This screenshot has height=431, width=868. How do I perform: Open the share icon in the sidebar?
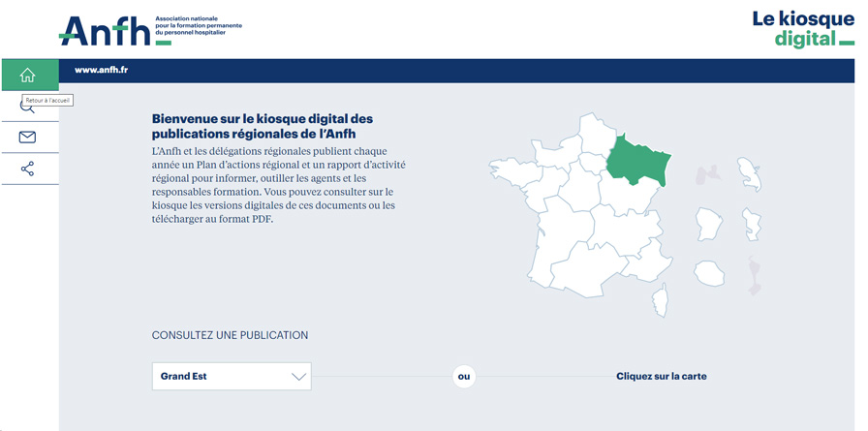tap(27, 169)
